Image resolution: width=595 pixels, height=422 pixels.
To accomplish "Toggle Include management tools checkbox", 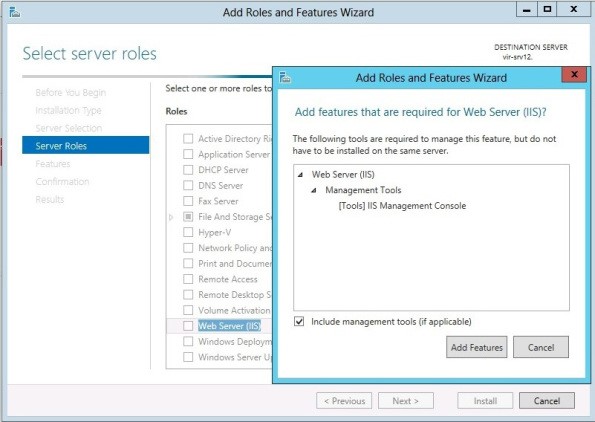I will pos(299,322).
